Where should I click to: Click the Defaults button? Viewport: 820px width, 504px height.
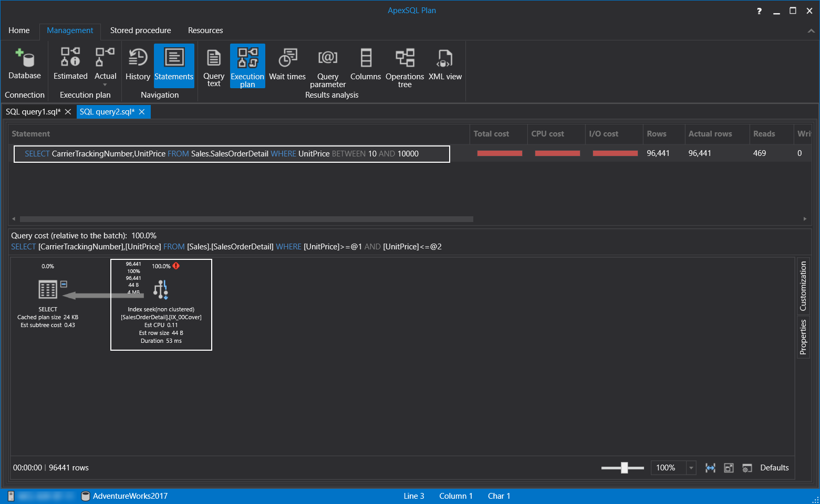[x=774, y=468]
